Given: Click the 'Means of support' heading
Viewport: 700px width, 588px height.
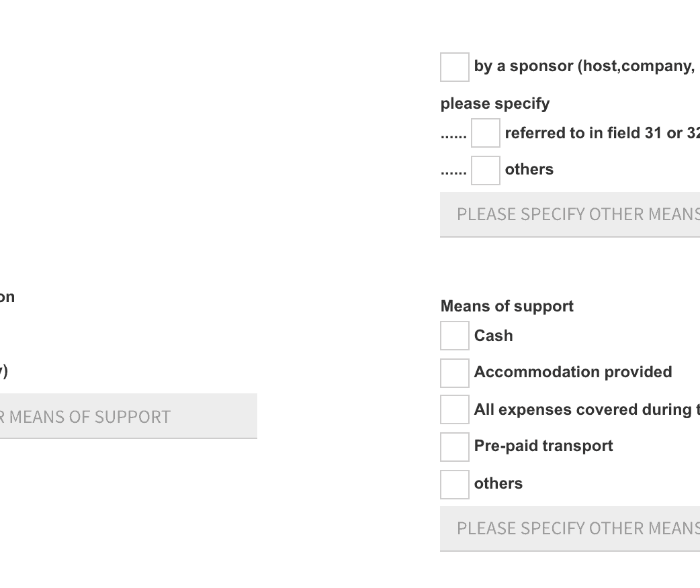Looking at the screenshot, I should point(507,306).
